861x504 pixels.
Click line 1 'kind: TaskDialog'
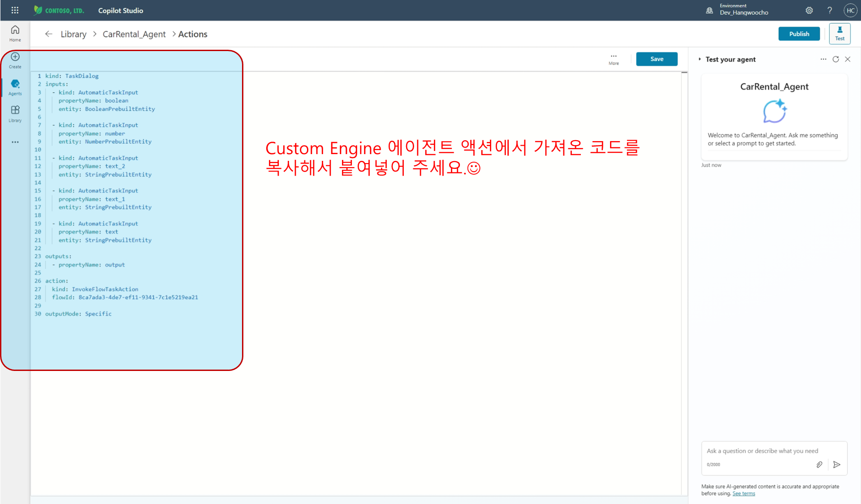point(72,76)
